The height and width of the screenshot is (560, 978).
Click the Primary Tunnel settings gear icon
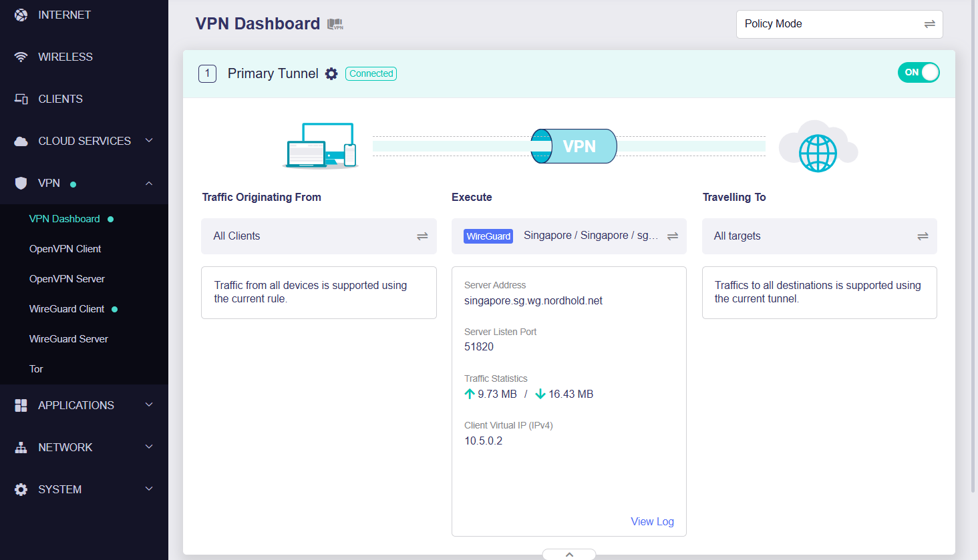[331, 74]
